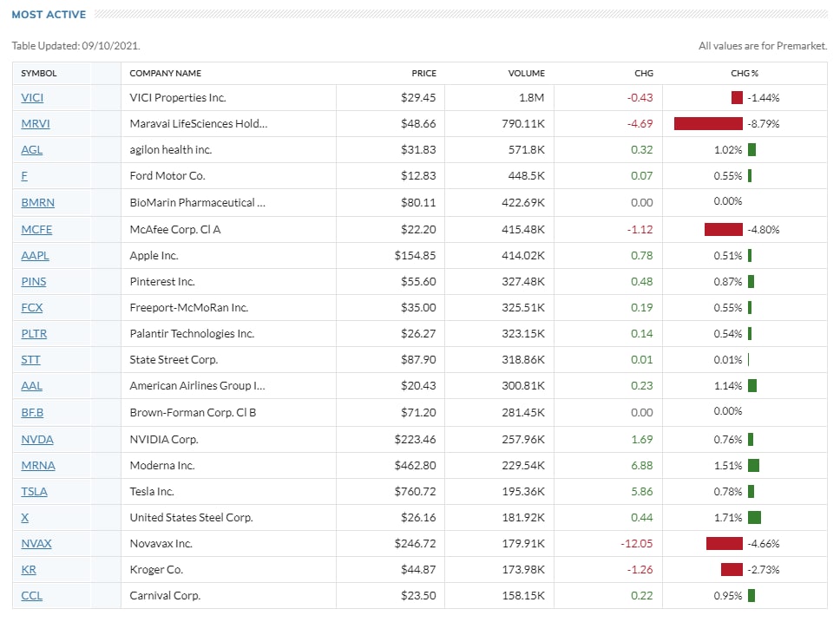Click 'All values are for Premarket.' note
Screen dimensions: 840x622
763,46
